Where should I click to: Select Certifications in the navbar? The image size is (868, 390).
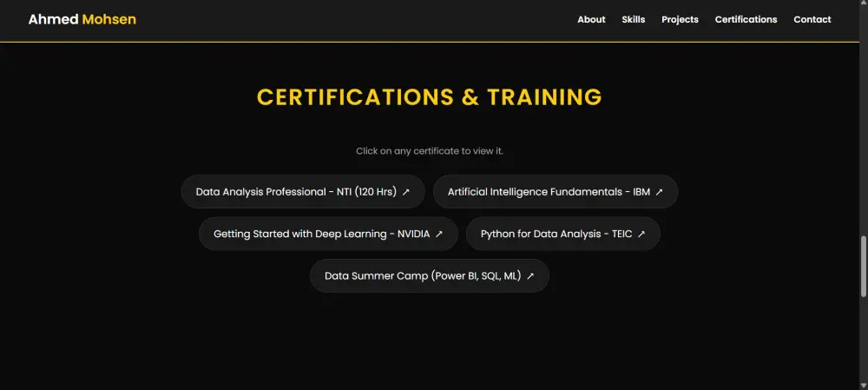click(x=746, y=19)
